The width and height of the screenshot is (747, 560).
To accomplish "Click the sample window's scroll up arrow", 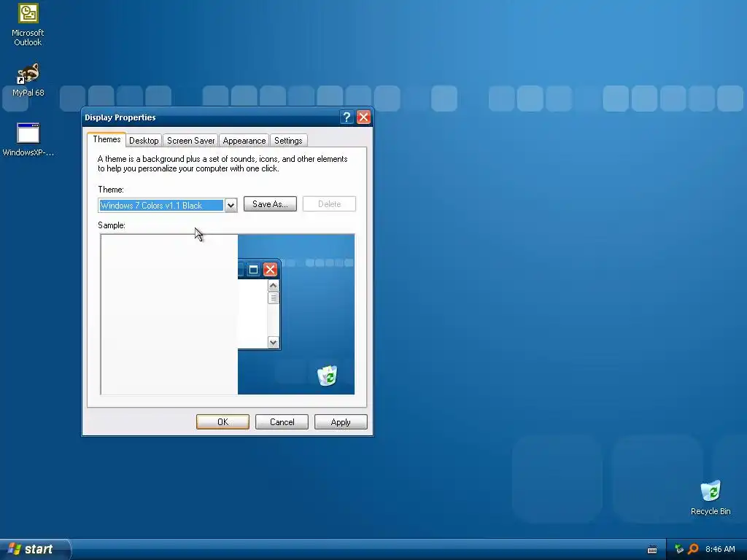I will coord(273,286).
